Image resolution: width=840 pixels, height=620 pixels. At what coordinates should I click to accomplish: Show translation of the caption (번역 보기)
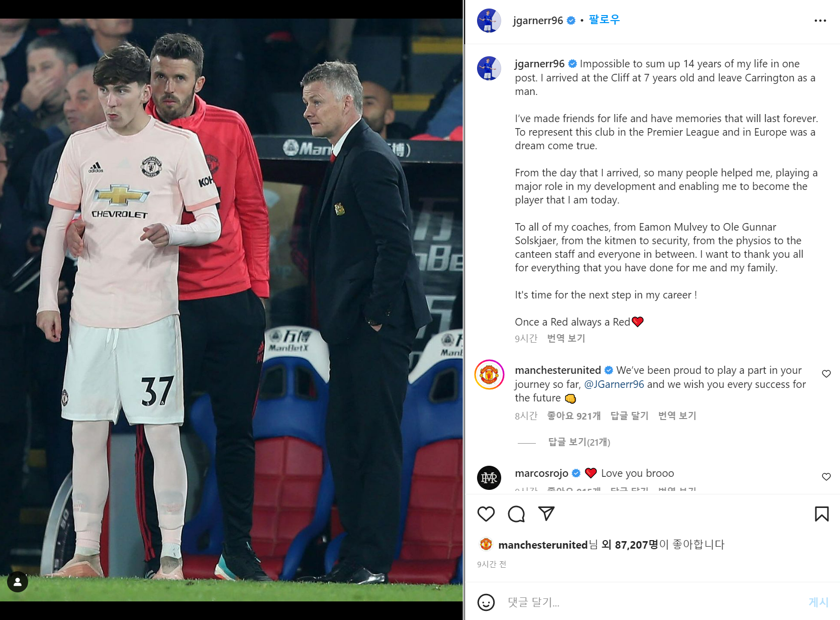click(x=566, y=339)
